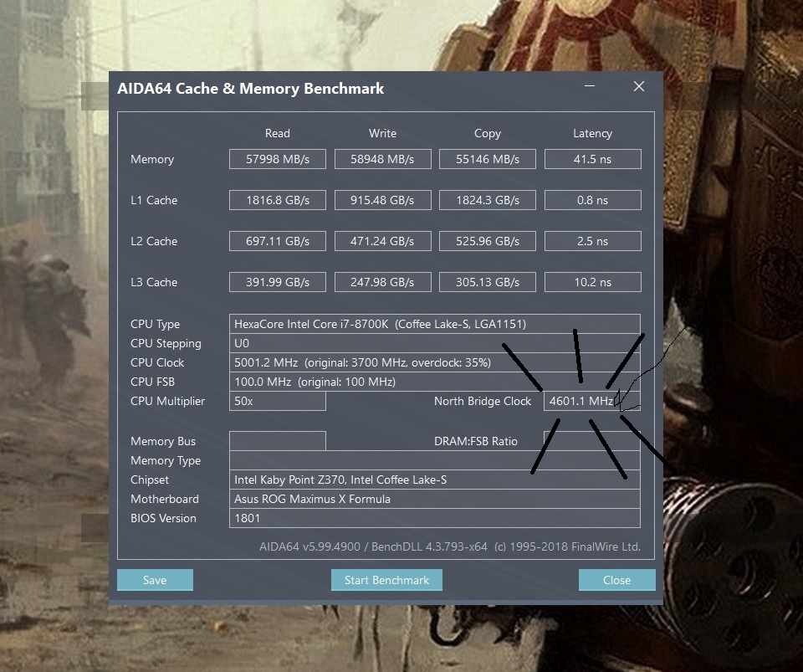Select L3 Cache Read value 391.99 GB/s
The height and width of the screenshot is (672, 803).
click(278, 282)
